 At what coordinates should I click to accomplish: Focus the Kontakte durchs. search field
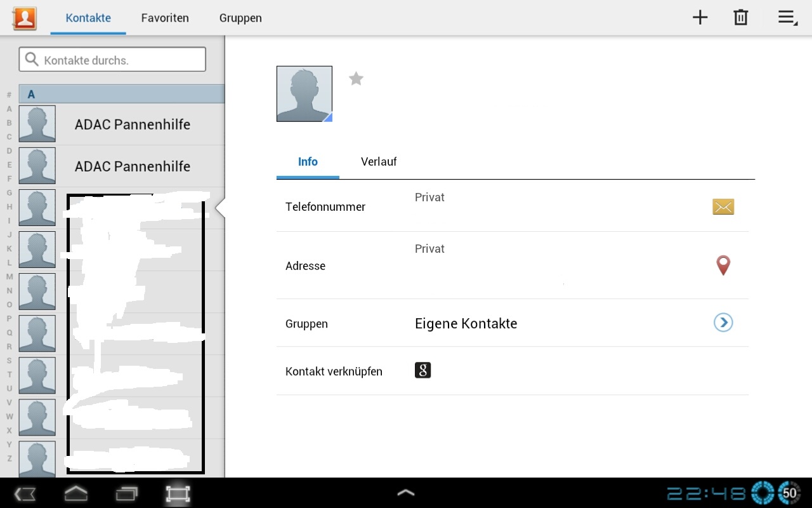[x=112, y=60]
